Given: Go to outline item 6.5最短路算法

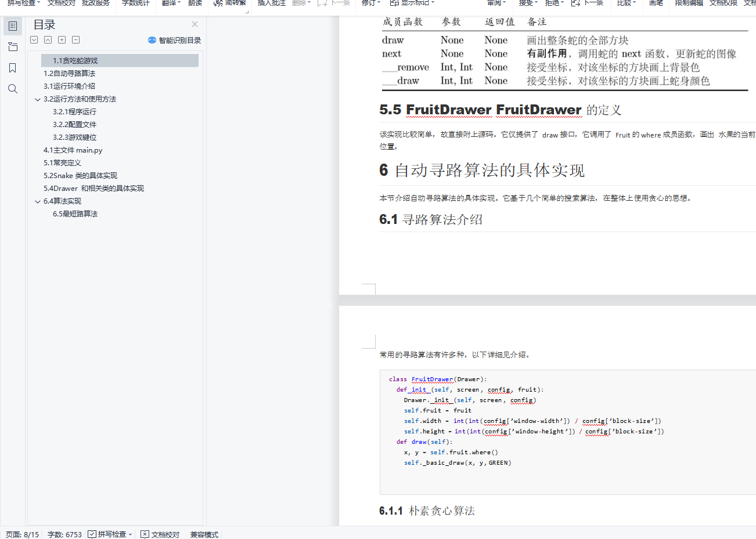Looking at the screenshot, I should [x=75, y=214].
